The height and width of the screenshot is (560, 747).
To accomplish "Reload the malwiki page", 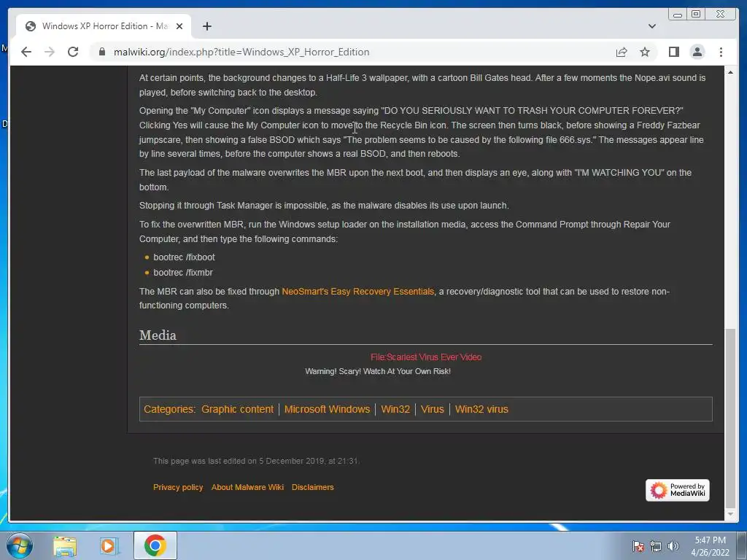I will point(73,52).
